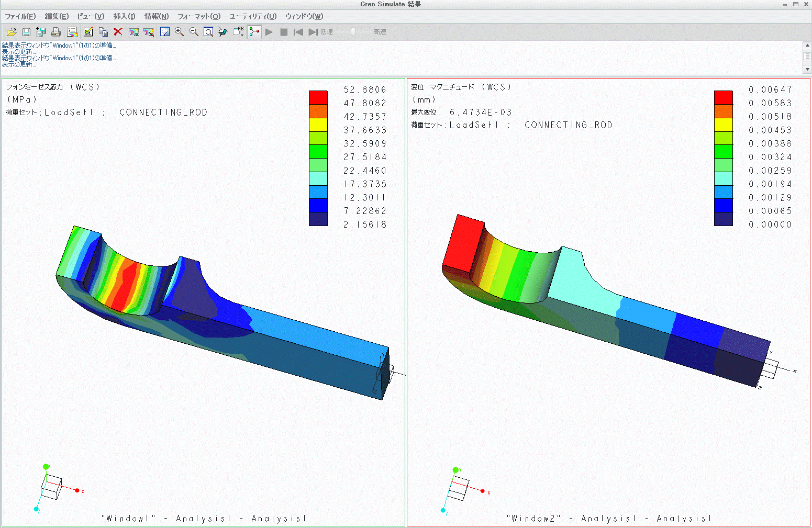Screen dimensions: 812x528
Task: Click the result window definition list icon
Action: coord(72,32)
